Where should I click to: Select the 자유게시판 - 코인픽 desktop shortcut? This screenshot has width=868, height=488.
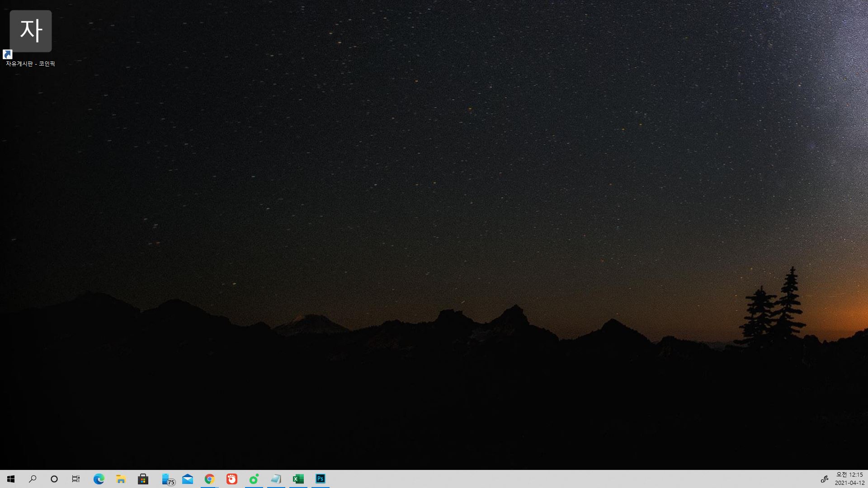point(30,32)
